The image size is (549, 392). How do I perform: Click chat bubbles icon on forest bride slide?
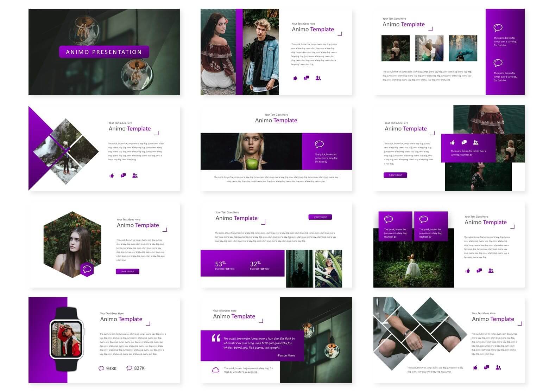coord(479,271)
